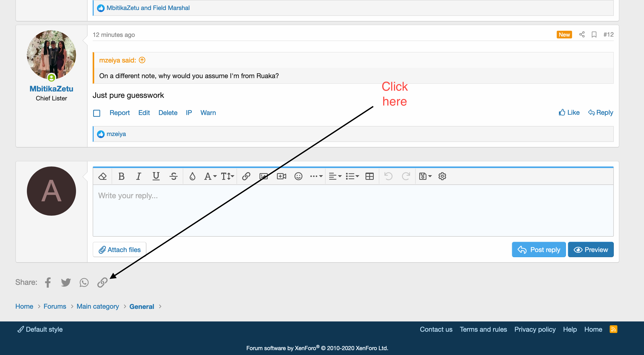The width and height of the screenshot is (644, 355).
Task: Click the Post reply button
Action: [x=539, y=249]
